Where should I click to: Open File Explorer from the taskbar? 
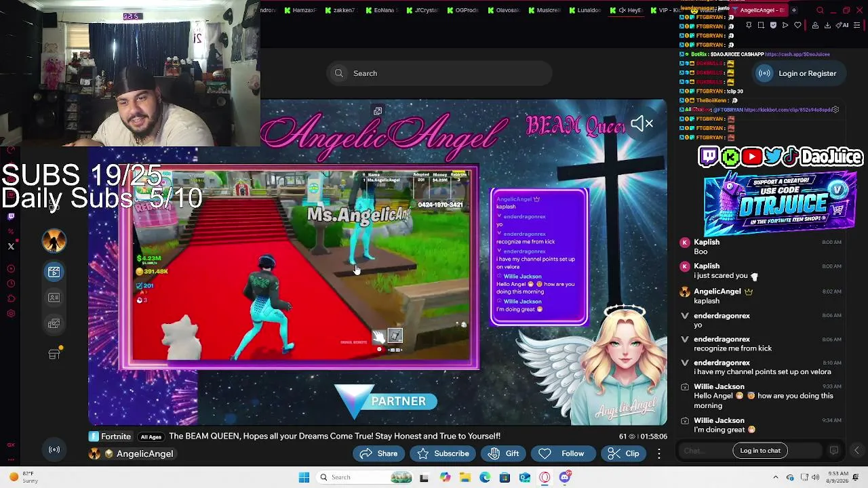point(465,477)
